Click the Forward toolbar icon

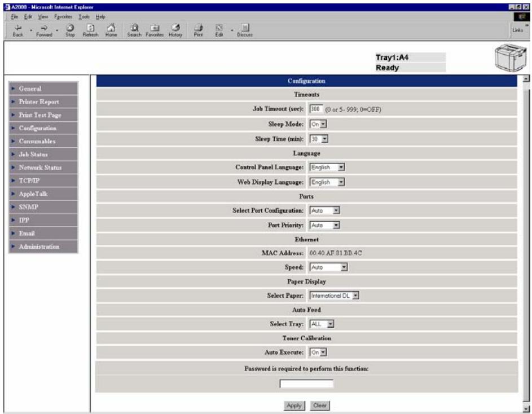(x=44, y=30)
